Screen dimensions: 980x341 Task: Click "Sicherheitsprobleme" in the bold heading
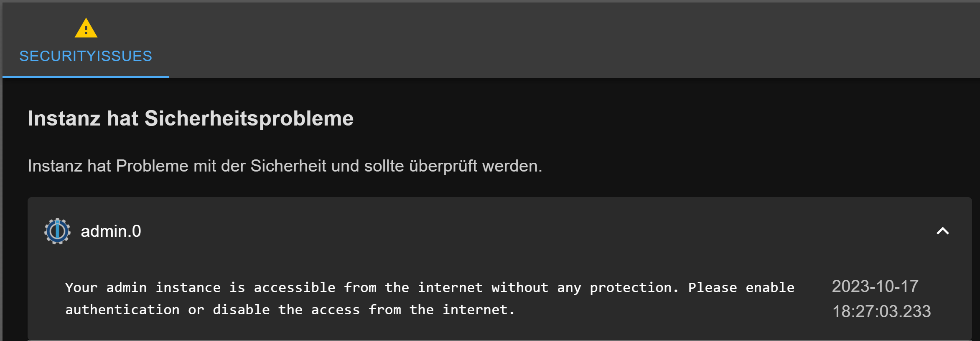click(x=249, y=118)
